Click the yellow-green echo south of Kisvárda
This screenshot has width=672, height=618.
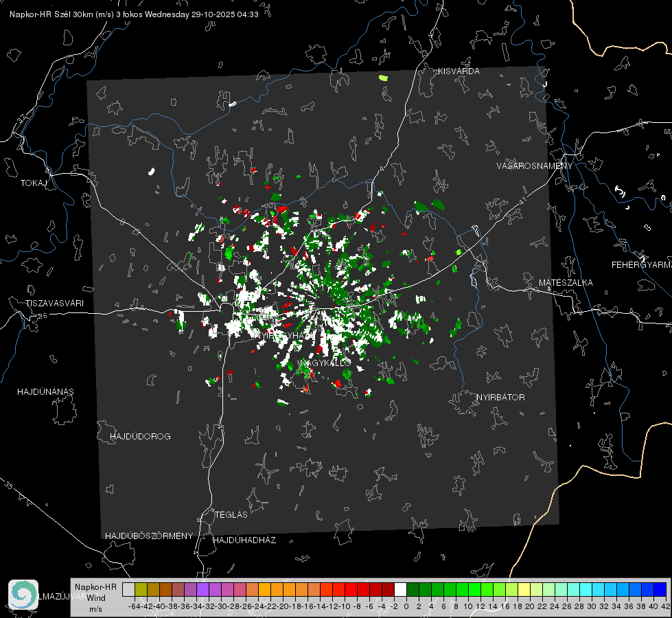383,78
